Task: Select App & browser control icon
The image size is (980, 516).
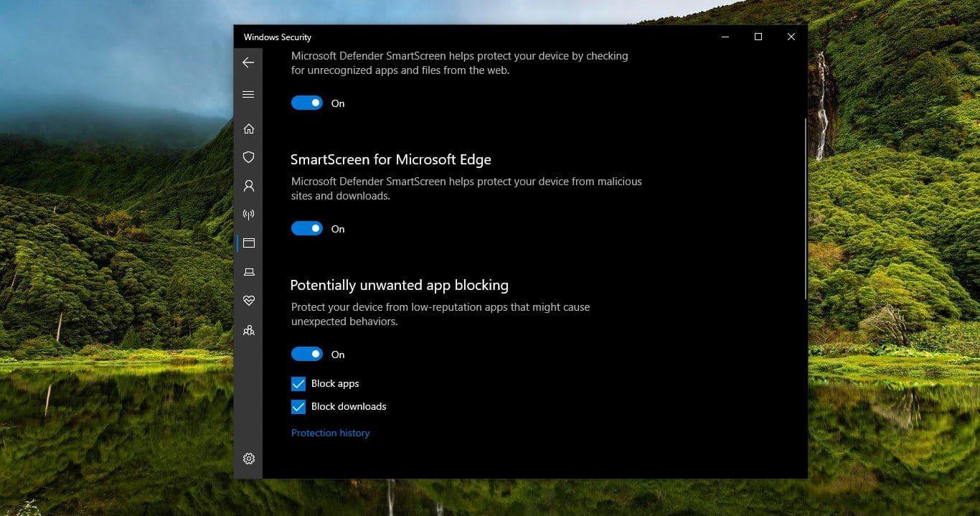Action: point(248,243)
